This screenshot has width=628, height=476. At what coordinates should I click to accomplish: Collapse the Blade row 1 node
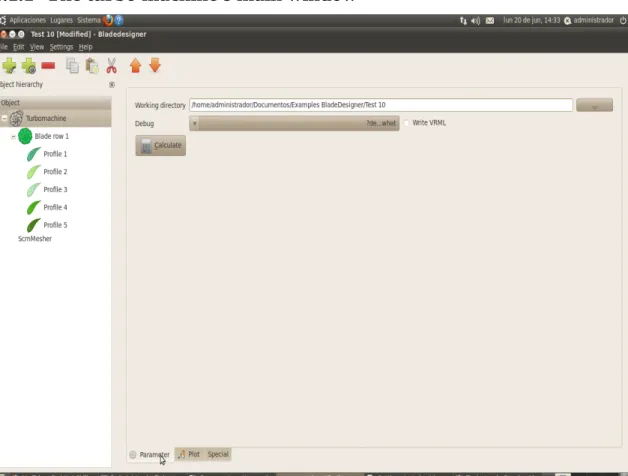(13, 137)
